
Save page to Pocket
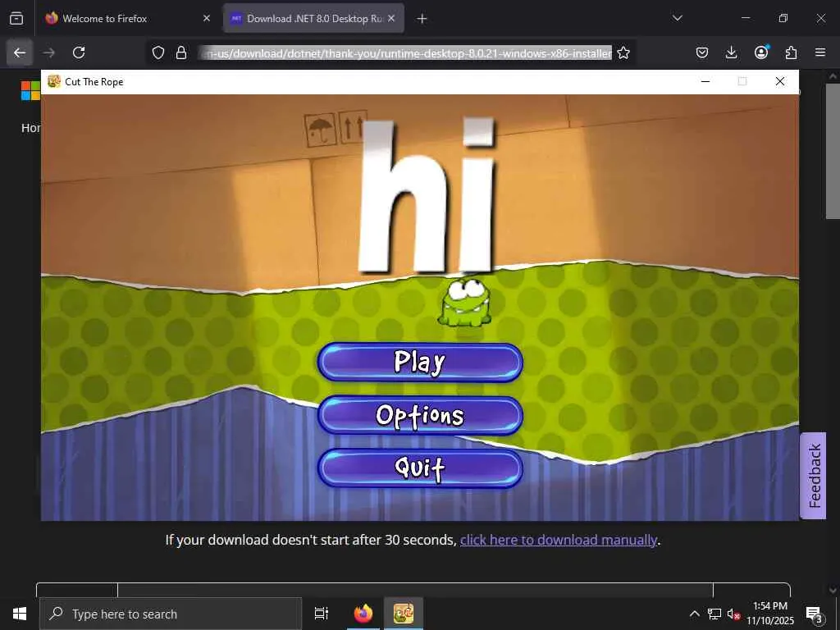pyautogui.click(x=702, y=52)
